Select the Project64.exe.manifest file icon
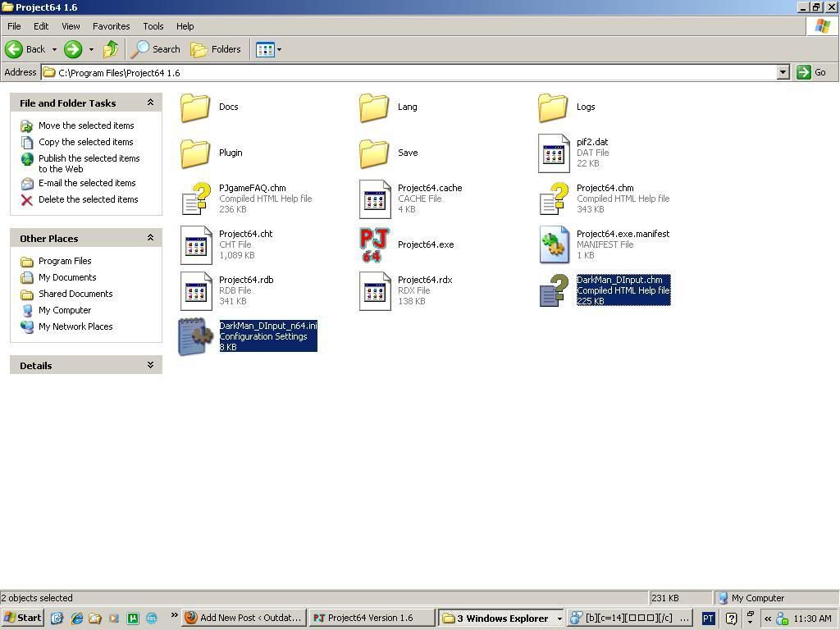840x630 pixels. click(554, 244)
